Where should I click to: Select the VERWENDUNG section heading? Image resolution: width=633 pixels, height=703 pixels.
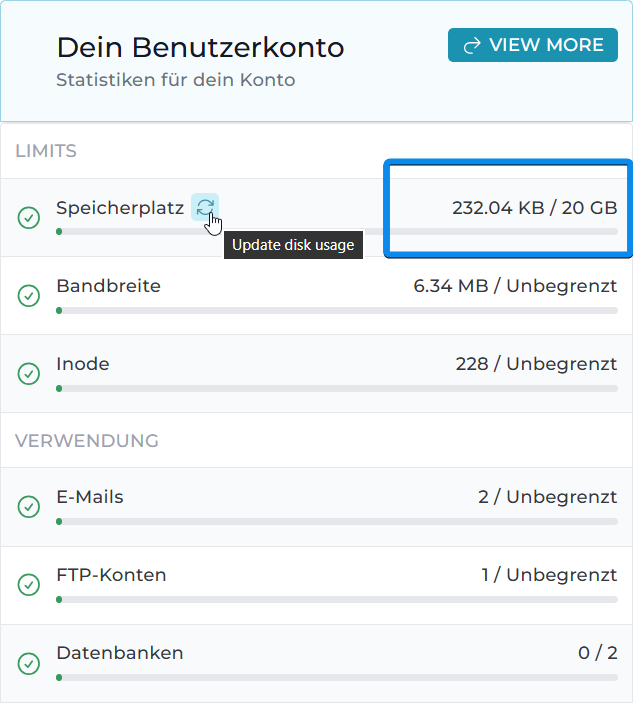87,440
